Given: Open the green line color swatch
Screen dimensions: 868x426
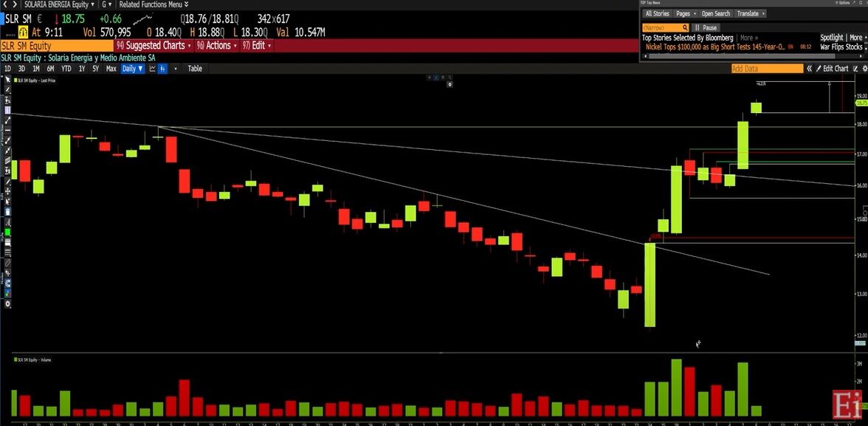Looking at the screenshot, I should coord(7,233).
